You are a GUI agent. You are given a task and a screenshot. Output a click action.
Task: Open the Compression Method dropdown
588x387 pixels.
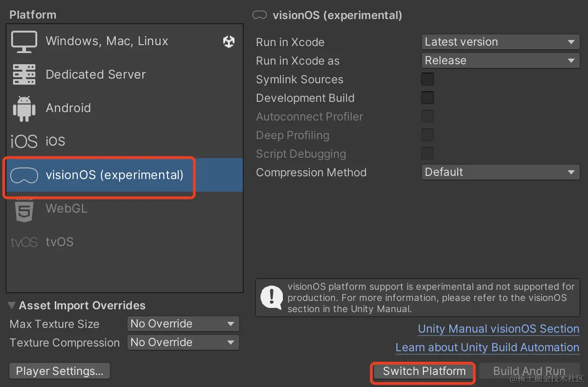(x=501, y=172)
